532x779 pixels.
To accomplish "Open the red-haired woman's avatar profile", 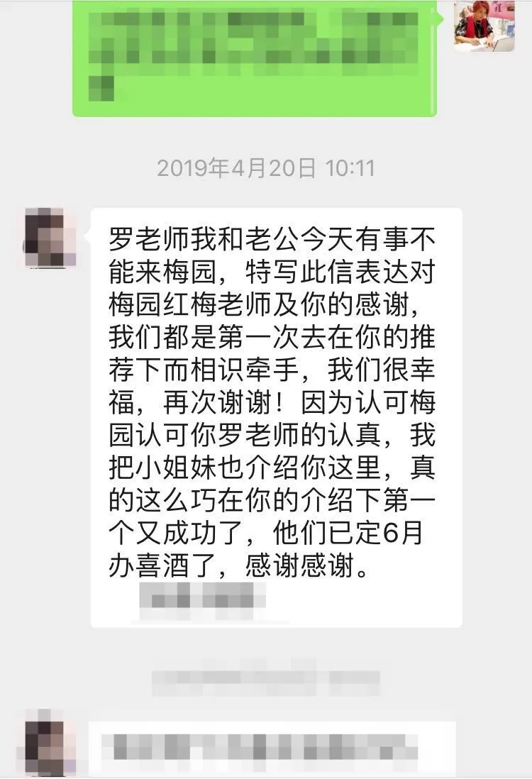I will 484,26.
